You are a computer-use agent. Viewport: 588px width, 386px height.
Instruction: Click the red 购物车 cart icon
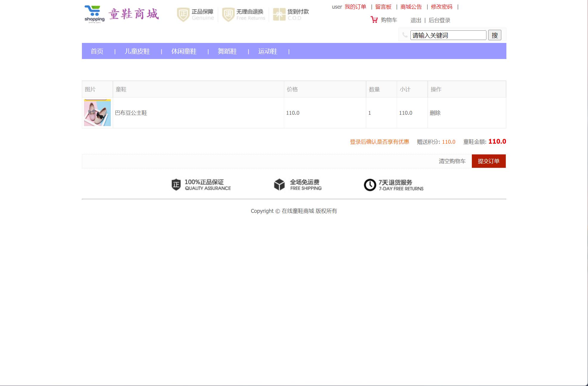coord(373,19)
